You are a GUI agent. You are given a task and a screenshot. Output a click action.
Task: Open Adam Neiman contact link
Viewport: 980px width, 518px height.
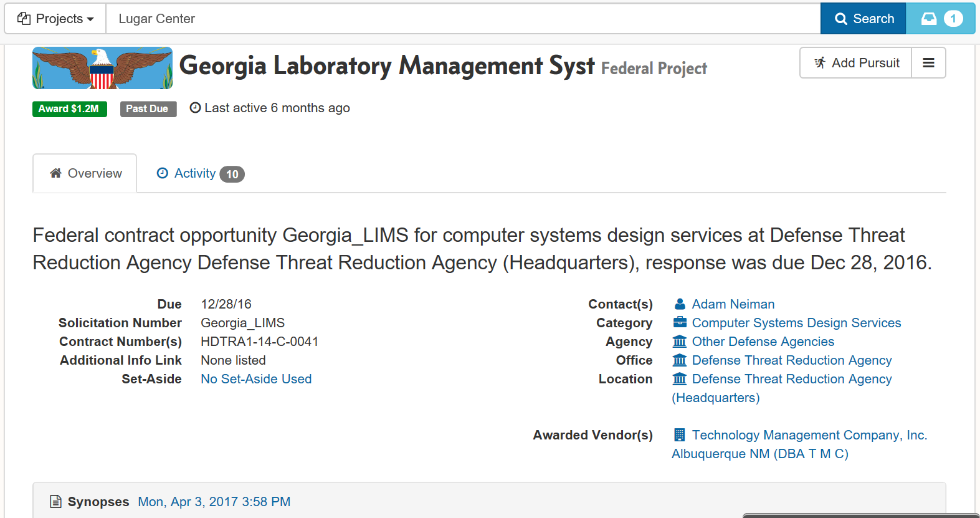coord(733,304)
